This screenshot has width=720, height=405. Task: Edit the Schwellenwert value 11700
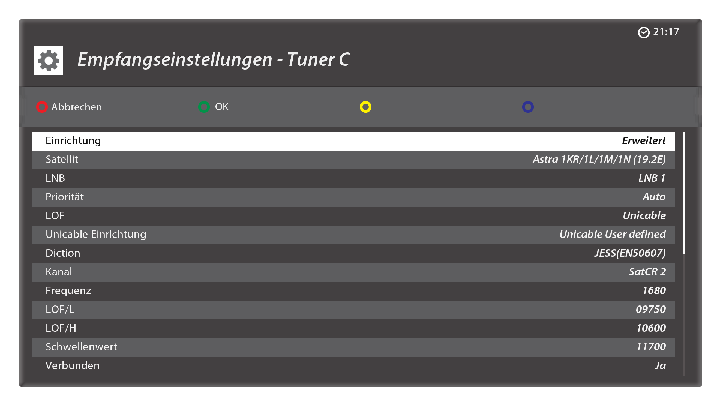coord(650,347)
